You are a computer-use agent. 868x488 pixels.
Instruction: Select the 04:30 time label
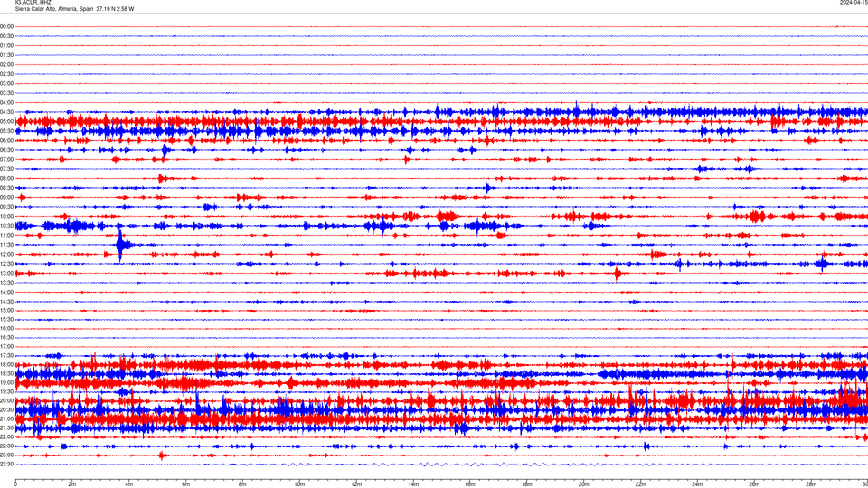pyautogui.click(x=6, y=112)
